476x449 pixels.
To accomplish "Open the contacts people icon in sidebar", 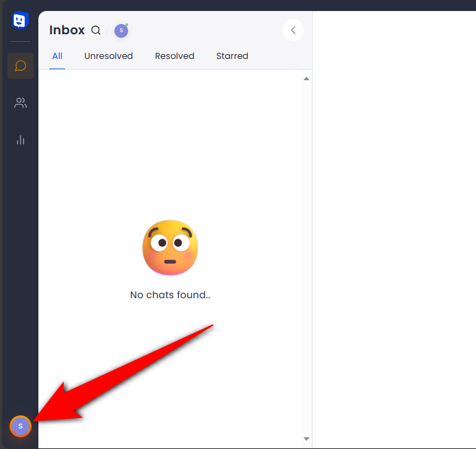I will coord(21,103).
